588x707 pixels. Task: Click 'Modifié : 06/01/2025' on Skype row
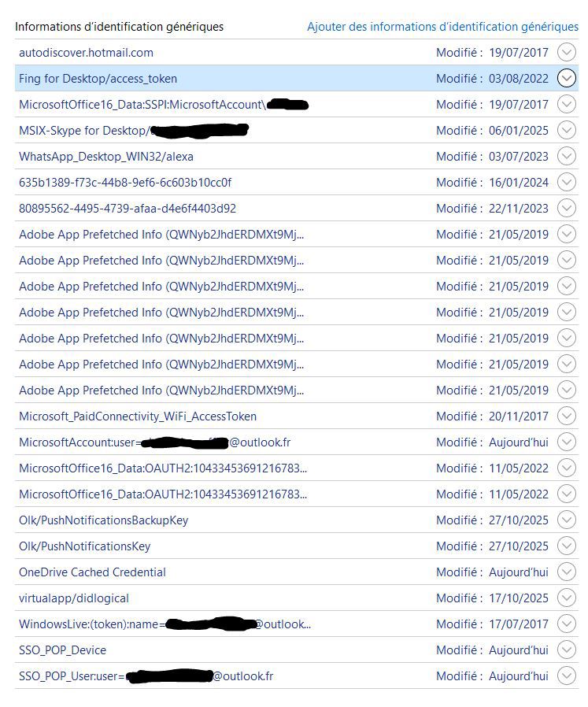[x=493, y=131]
